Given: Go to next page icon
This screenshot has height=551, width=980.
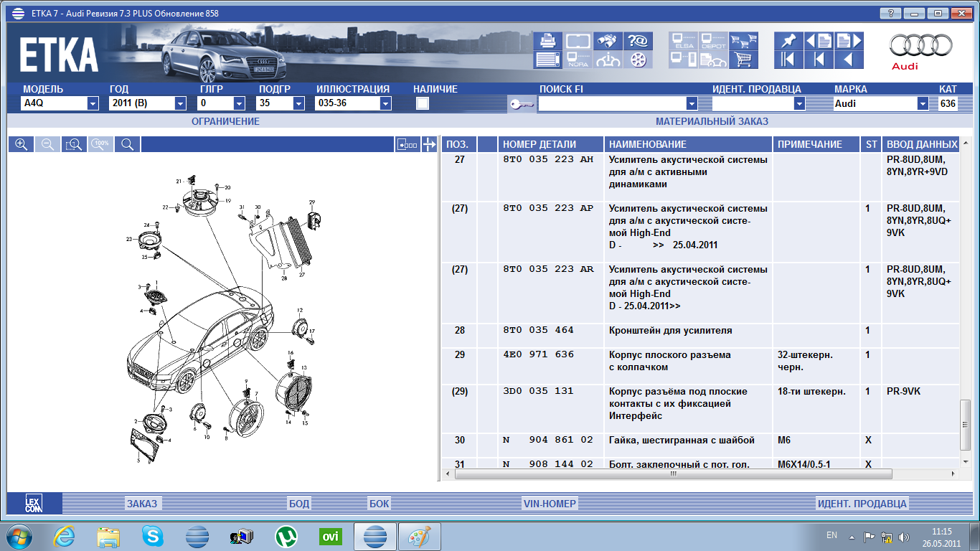Looking at the screenshot, I should [849, 41].
